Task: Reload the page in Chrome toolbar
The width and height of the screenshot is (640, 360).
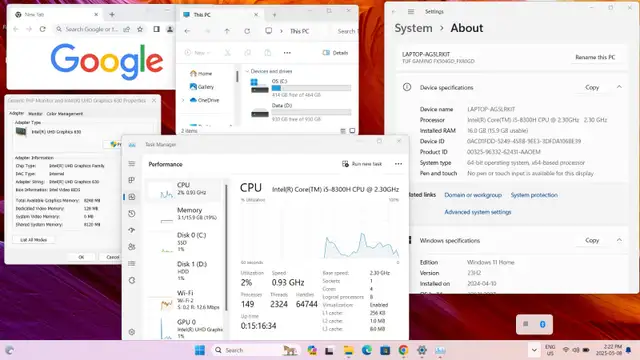Action: coord(42,29)
